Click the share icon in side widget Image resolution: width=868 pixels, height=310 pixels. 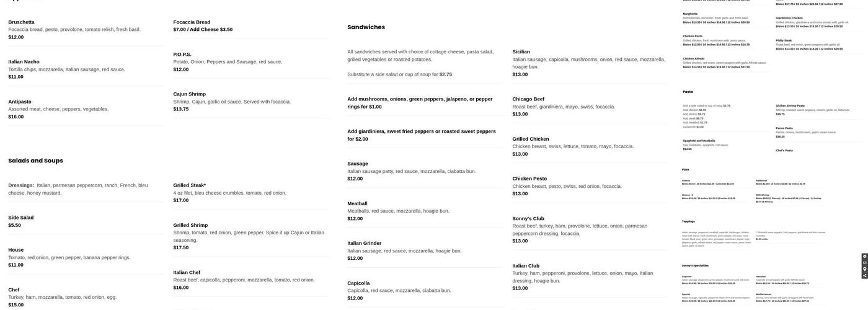(x=864, y=276)
